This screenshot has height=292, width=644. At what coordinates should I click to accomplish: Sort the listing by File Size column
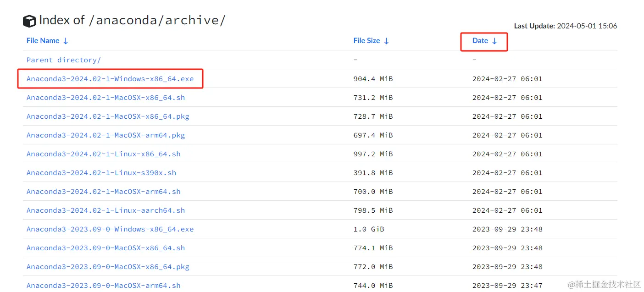click(371, 41)
